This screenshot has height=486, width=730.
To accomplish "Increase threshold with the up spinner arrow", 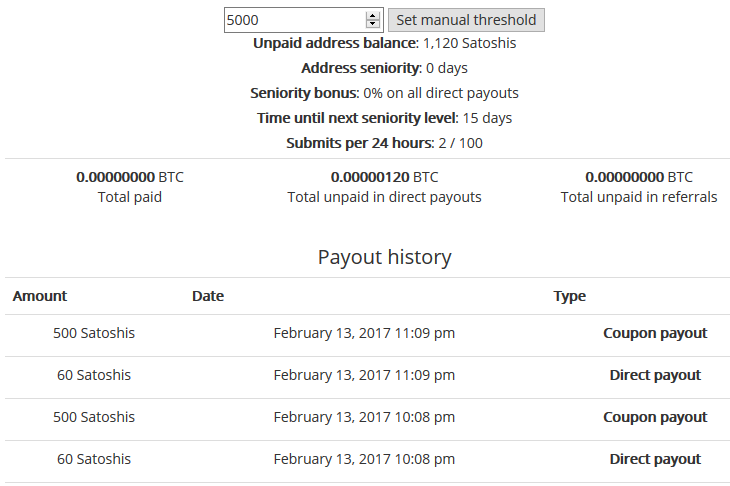I will (x=373, y=15).
